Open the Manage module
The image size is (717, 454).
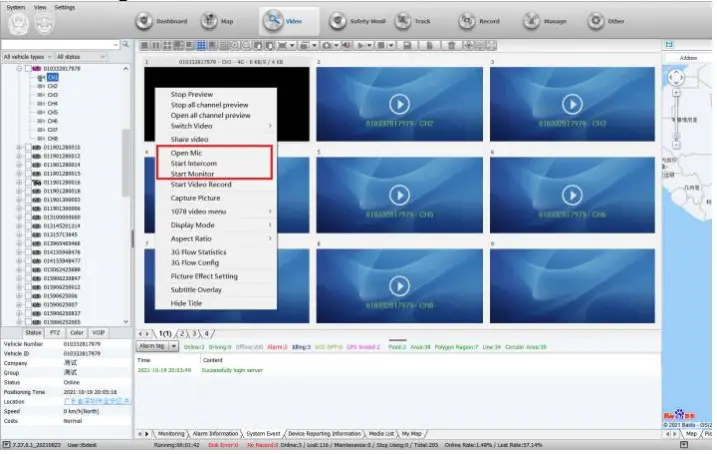(x=545, y=21)
